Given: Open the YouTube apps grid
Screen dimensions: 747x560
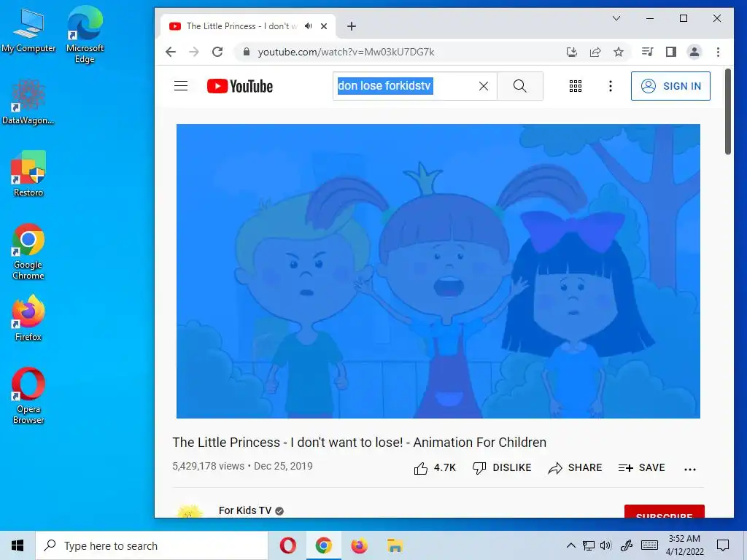Looking at the screenshot, I should pyautogui.click(x=575, y=86).
